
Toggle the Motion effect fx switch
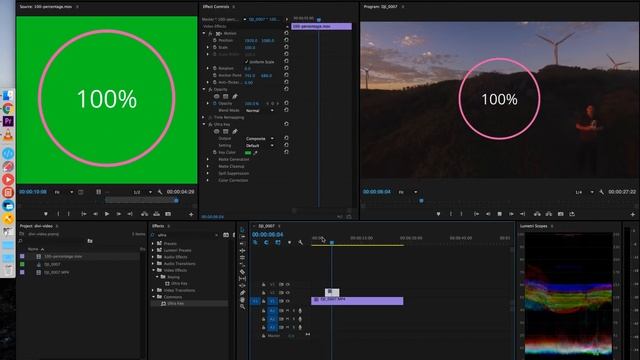point(210,33)
